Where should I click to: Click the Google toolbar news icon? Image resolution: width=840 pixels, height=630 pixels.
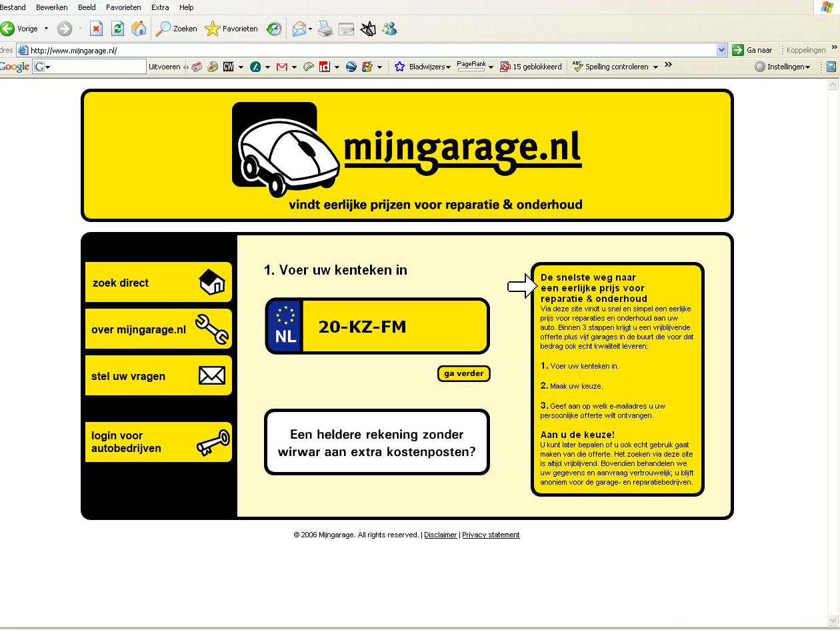point(197,67)
